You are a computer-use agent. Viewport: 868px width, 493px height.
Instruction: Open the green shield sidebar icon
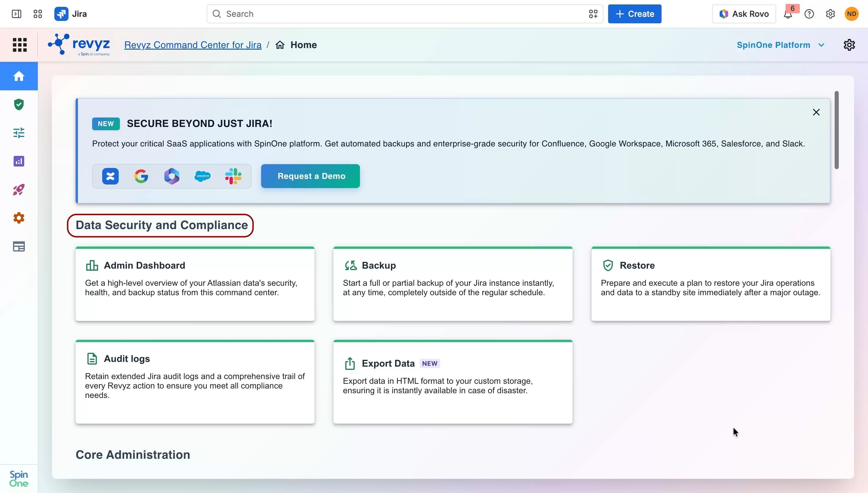19,105
